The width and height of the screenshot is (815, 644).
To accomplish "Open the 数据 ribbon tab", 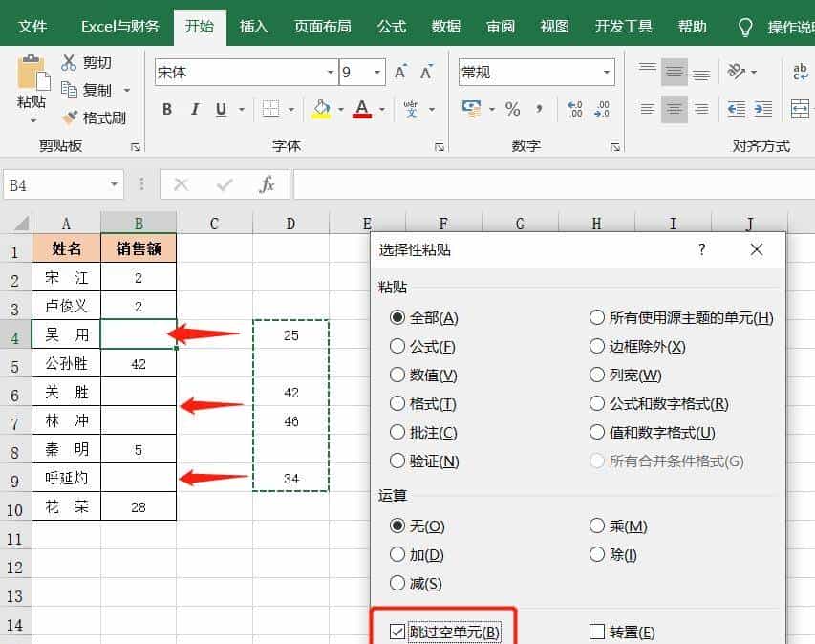I will (444, 26).
